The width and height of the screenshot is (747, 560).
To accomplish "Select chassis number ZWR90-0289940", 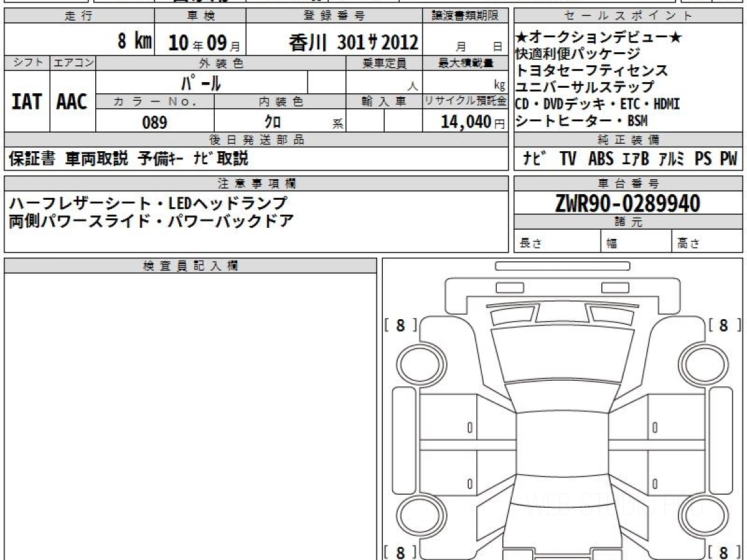I will pos(627,203).
